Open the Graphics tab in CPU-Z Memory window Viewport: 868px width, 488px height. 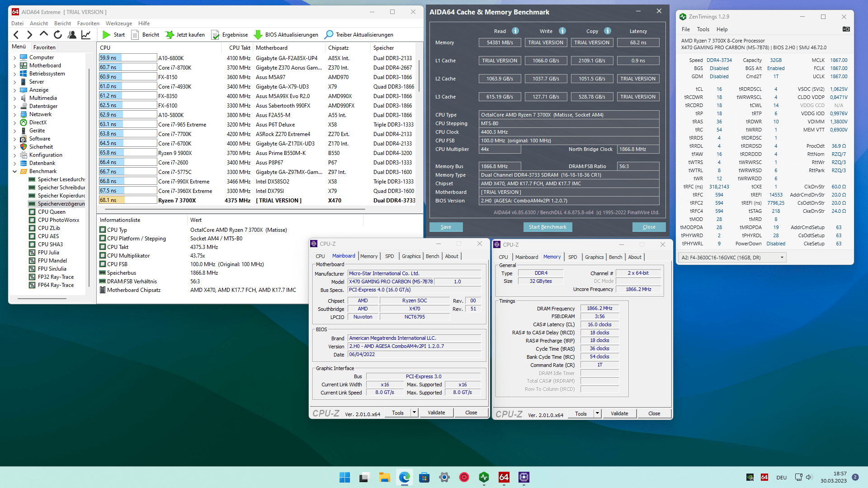(594, 257)
